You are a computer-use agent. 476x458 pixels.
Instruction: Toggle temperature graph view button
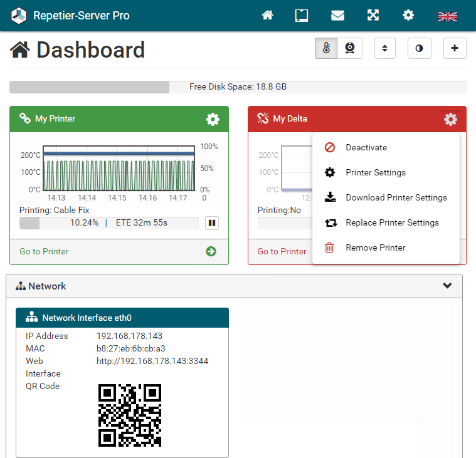click(326, 48)
